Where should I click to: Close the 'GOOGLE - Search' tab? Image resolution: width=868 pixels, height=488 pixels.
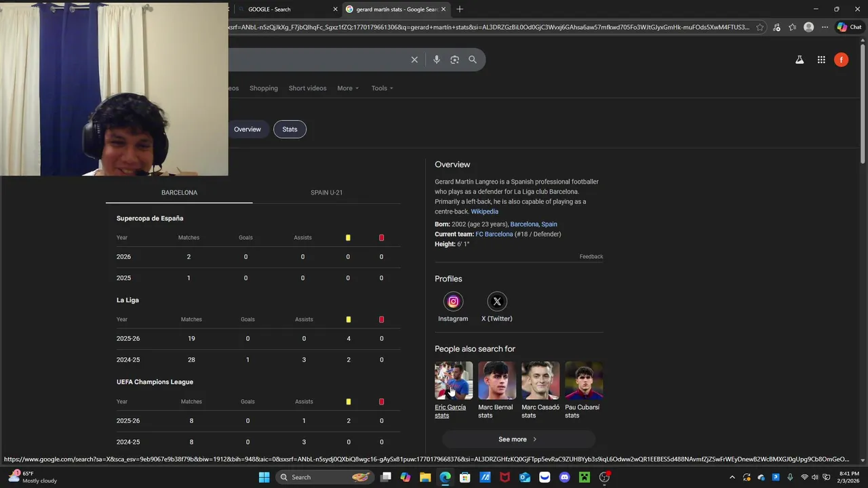tap(335, 9)
